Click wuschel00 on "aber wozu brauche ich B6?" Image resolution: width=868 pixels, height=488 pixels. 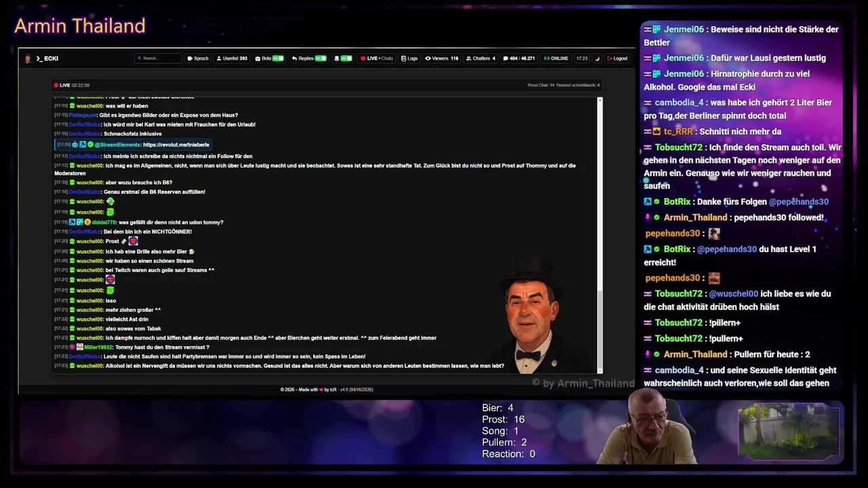[90, 182]
